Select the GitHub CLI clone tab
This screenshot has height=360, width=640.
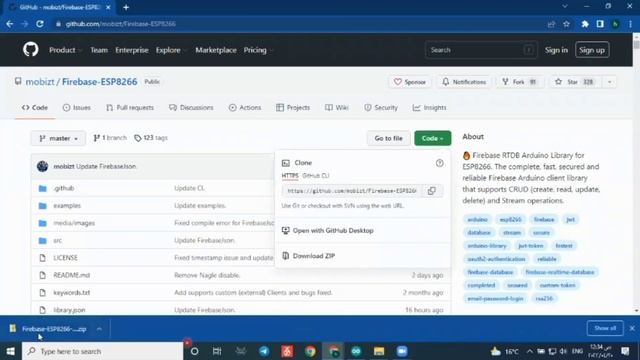[x=316, y=176]
